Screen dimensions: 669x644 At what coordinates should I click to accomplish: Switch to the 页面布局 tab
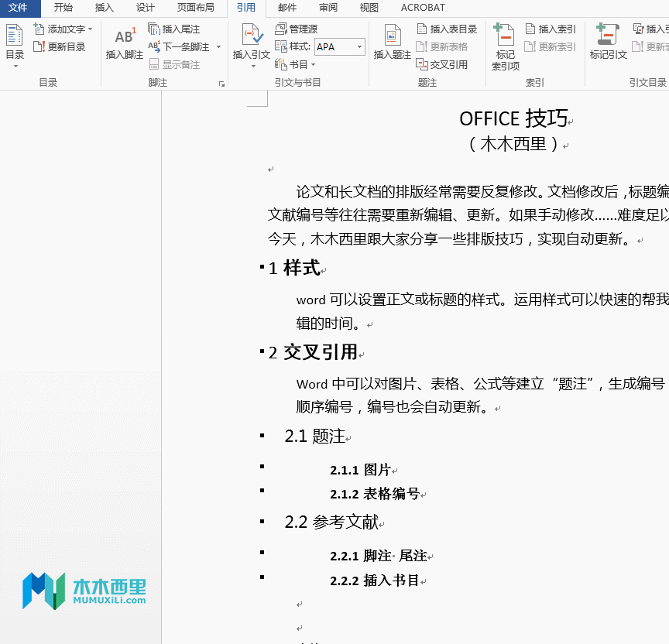(195, 8)
